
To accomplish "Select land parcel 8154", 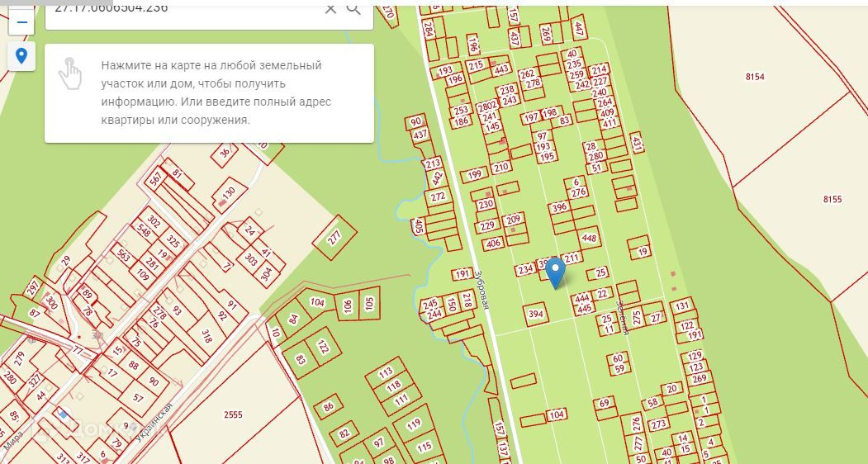I will point(755,77).
